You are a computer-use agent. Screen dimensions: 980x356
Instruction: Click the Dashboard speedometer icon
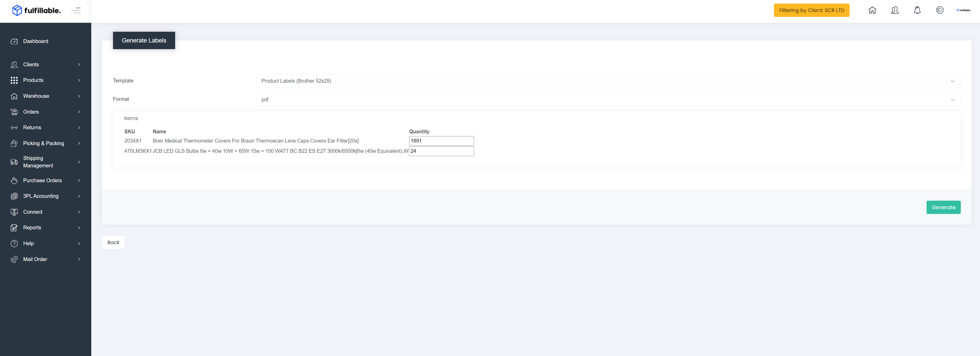14,41
